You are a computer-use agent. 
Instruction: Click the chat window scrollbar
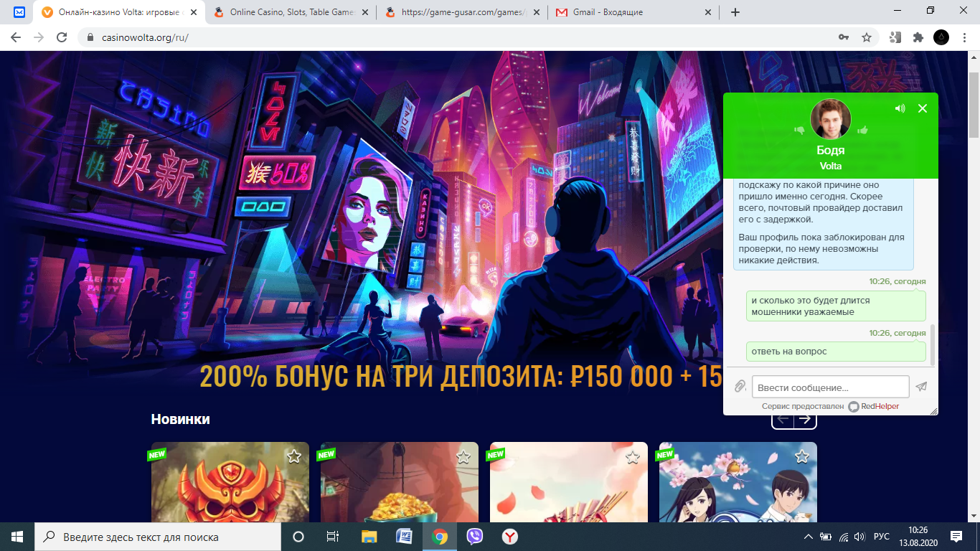click(x=933, y=344)
